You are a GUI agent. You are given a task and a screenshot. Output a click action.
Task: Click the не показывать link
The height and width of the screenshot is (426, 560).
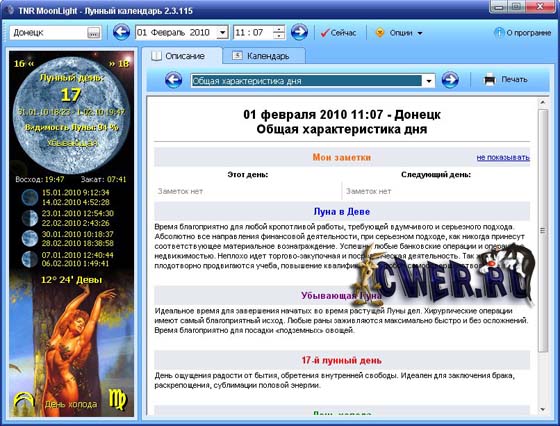pos(503,157)
